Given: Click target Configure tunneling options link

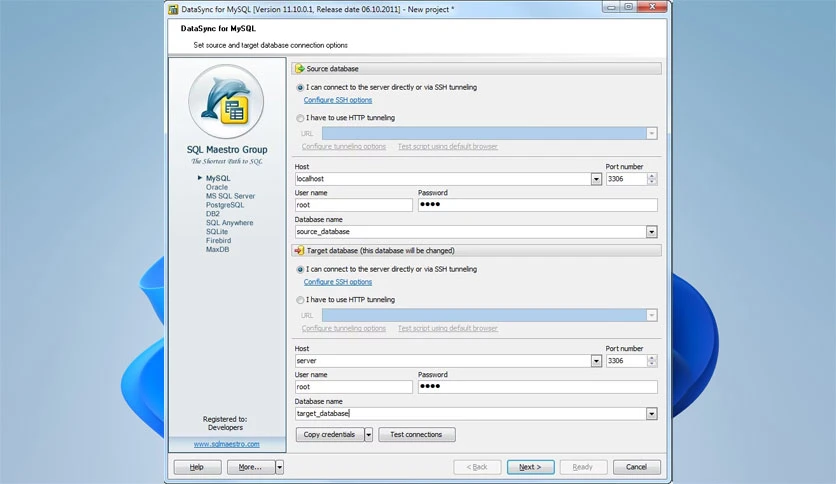Looking at the screenshot, I should click(344, 328).
